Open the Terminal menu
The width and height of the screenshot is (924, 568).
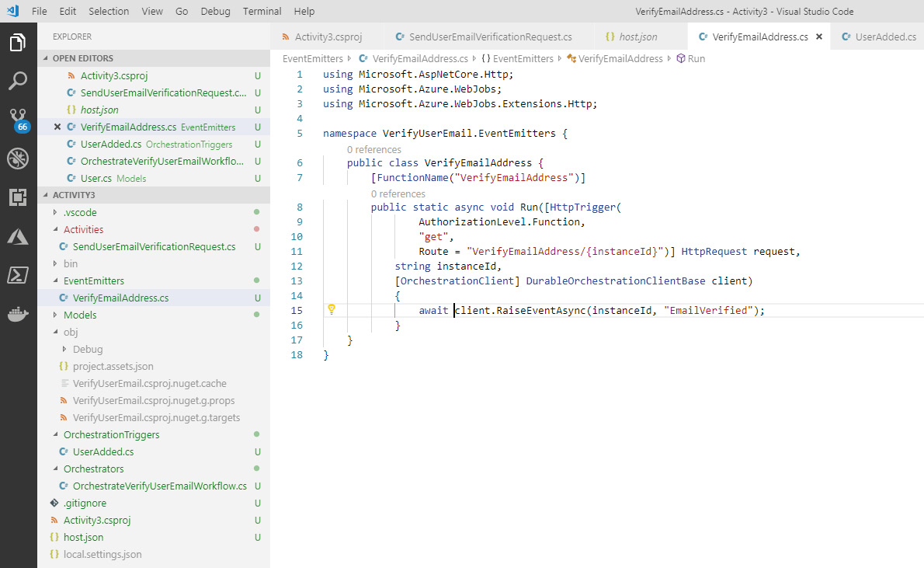tap(262, 11)
